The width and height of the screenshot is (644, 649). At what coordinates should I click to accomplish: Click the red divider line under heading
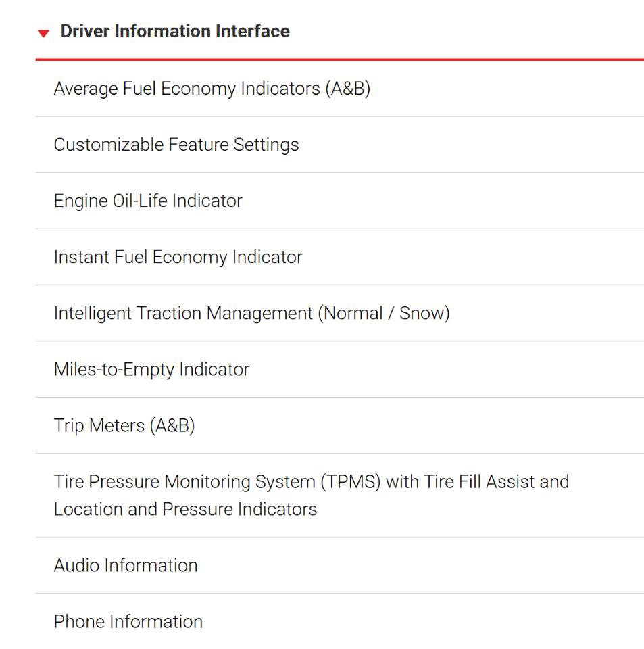click(x=340, y=59)
